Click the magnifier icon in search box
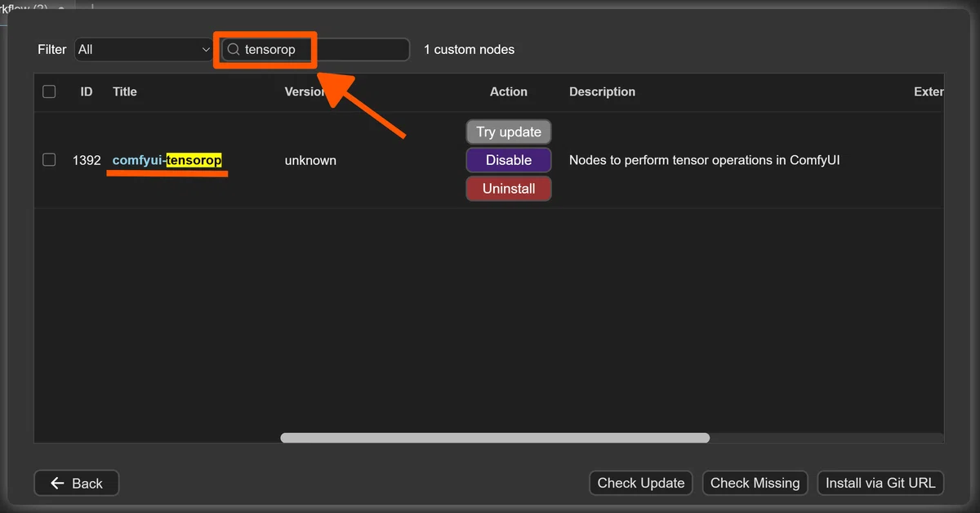 pyautogui.click(x=233, y=50)
